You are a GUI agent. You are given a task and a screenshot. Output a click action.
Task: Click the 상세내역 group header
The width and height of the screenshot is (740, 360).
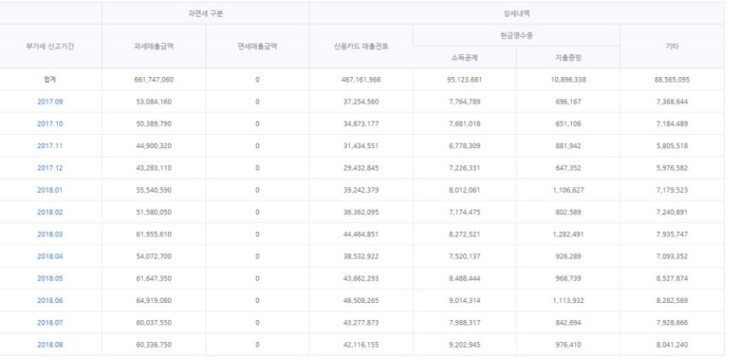(516, 13)
